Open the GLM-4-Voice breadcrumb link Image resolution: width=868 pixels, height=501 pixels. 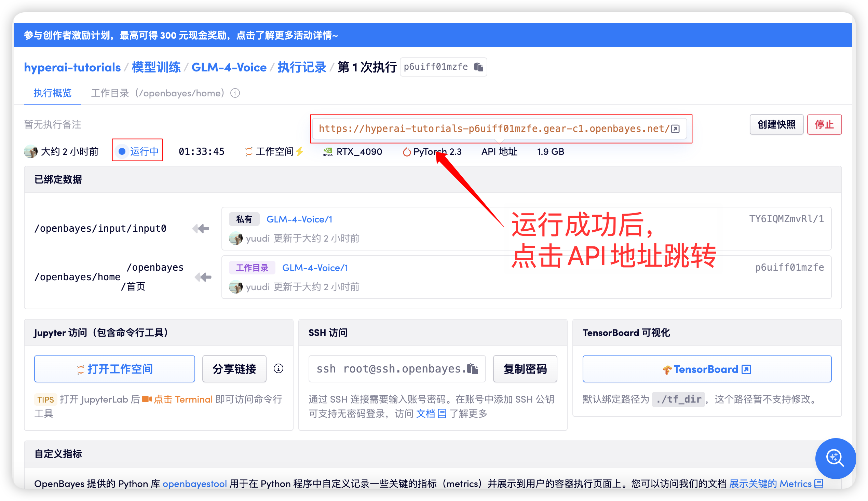pos(229,67)
